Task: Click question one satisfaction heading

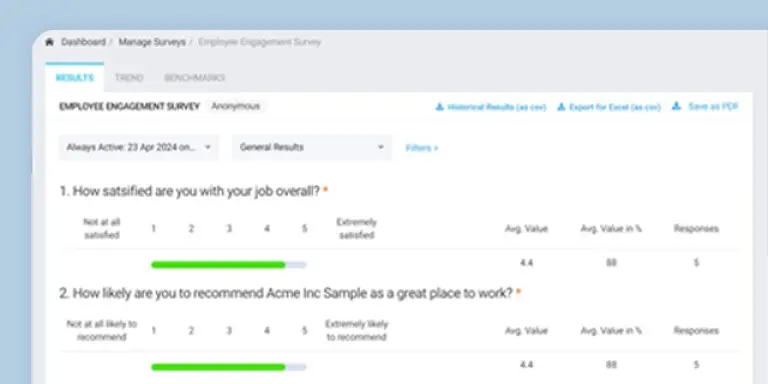Action: [x=190, y=191]
